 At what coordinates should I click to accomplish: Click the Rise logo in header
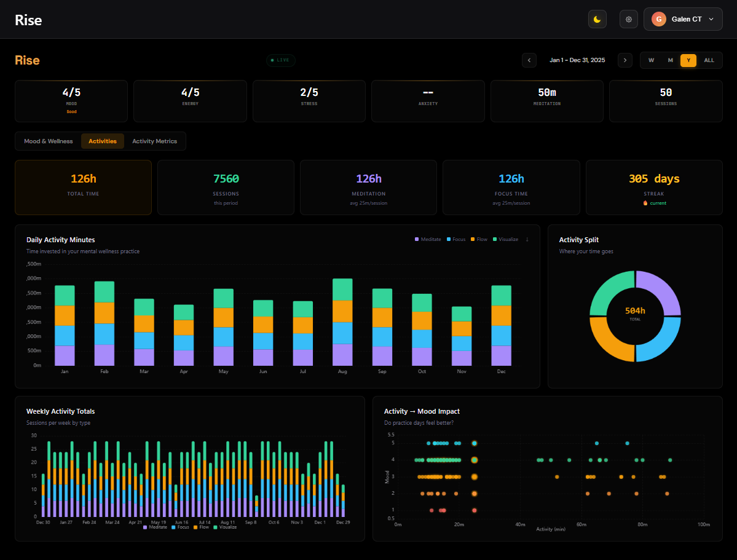(x=28, y=20)
